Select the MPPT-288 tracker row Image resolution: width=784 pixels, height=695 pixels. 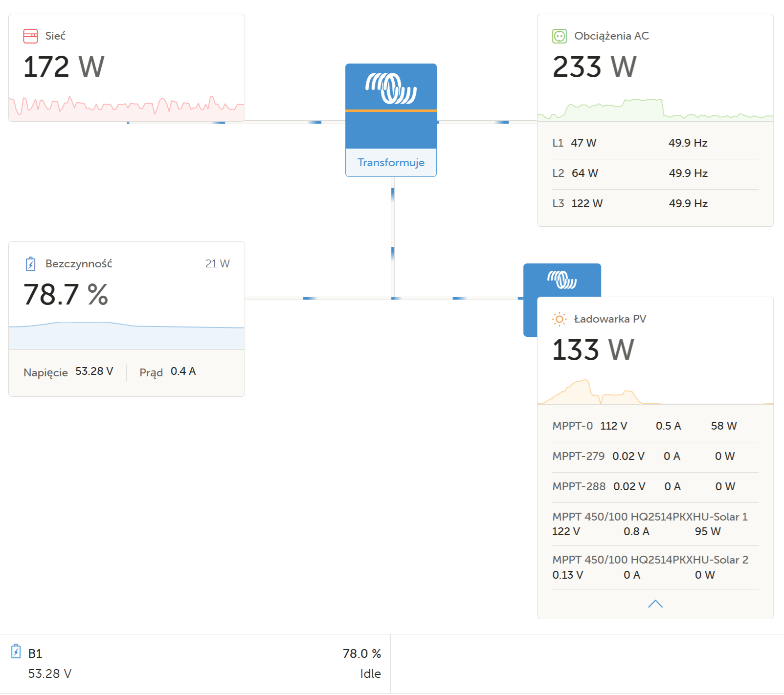coord(655,487)
